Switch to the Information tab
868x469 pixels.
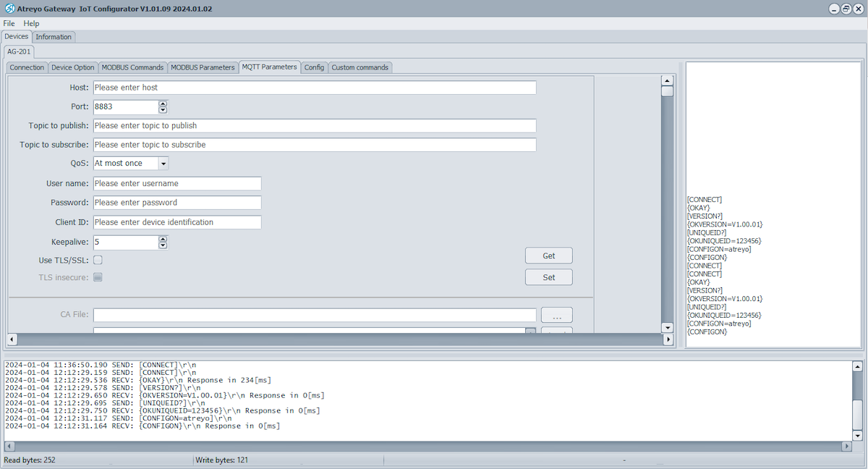point(54,37)
